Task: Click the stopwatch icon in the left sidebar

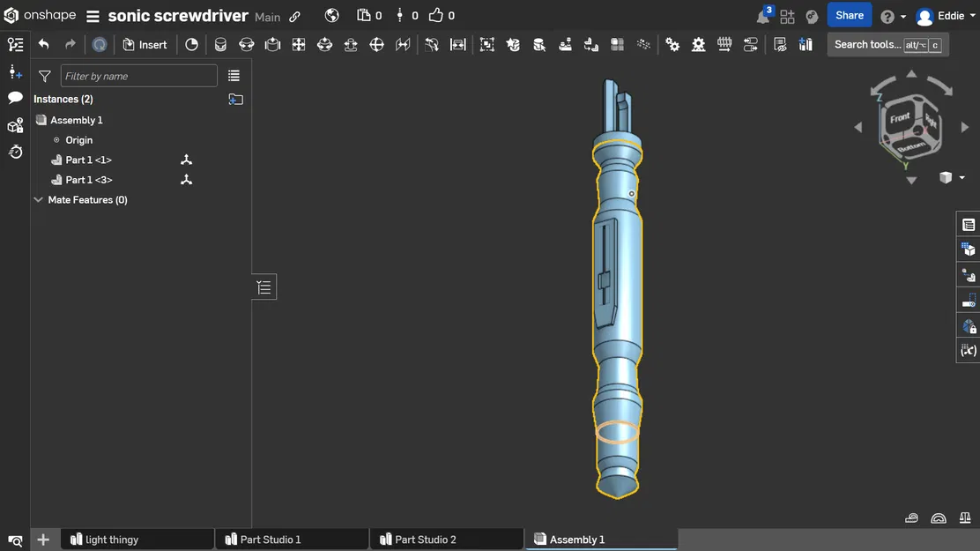Action: [15, 152]
